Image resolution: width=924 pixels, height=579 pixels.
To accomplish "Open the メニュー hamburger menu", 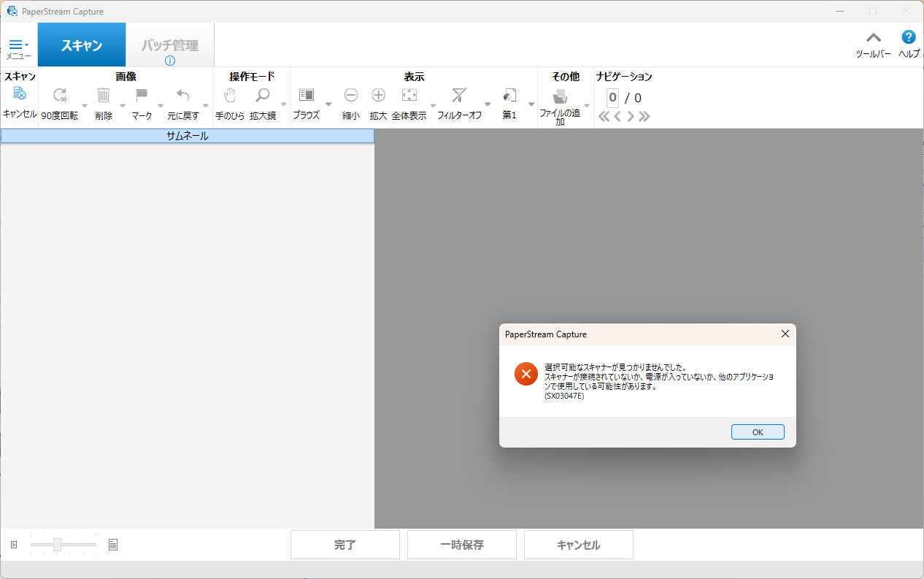I will pyautogui.click(x=18, y=45).
